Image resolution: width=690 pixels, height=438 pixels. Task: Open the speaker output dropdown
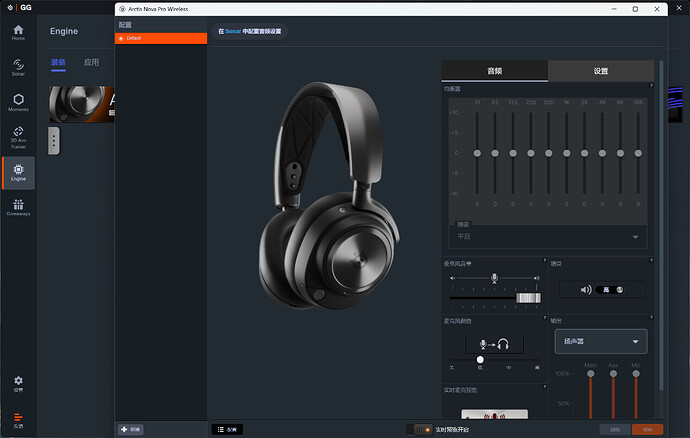pyautogui.click(x=600, y=342)
